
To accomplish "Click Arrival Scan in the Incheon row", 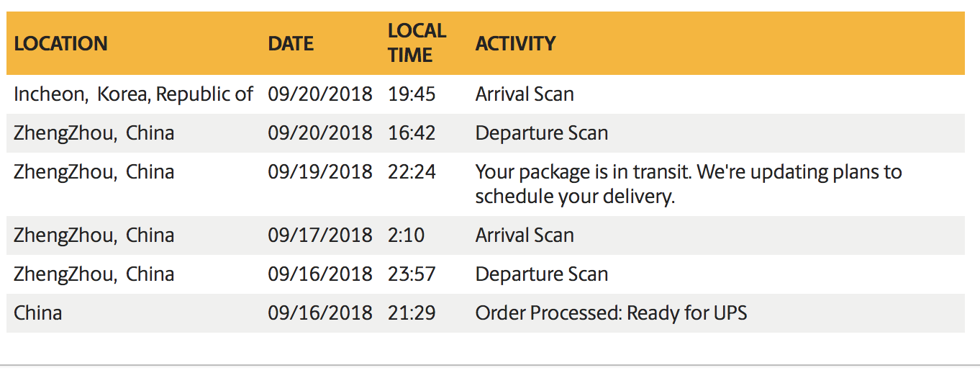I will (525, 94).
